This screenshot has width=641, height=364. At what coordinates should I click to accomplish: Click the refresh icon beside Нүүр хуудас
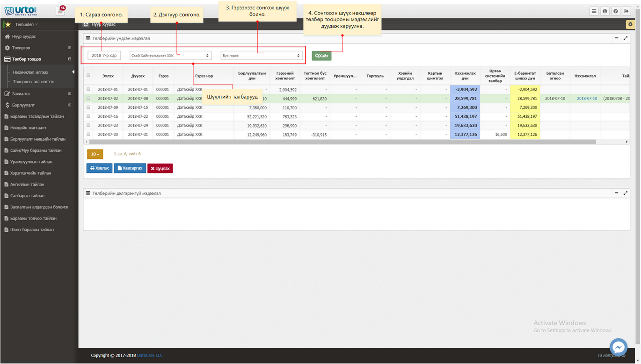tap(86, 24)
